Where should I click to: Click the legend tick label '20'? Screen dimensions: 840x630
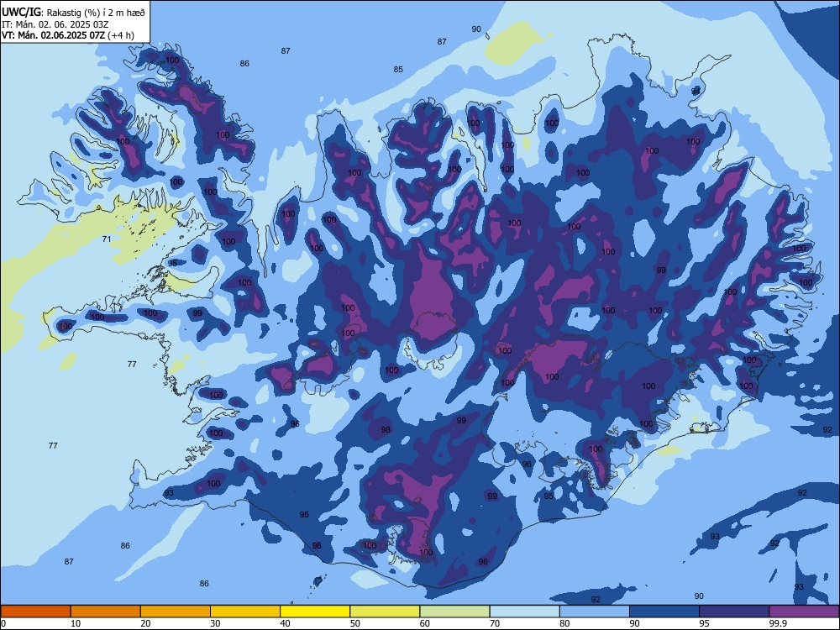coord(145,623)
